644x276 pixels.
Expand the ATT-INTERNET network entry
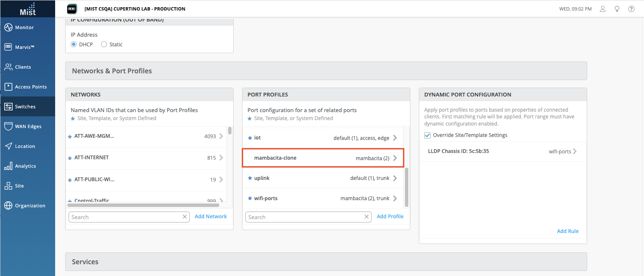pyautogui.click(x=221, y=158)
